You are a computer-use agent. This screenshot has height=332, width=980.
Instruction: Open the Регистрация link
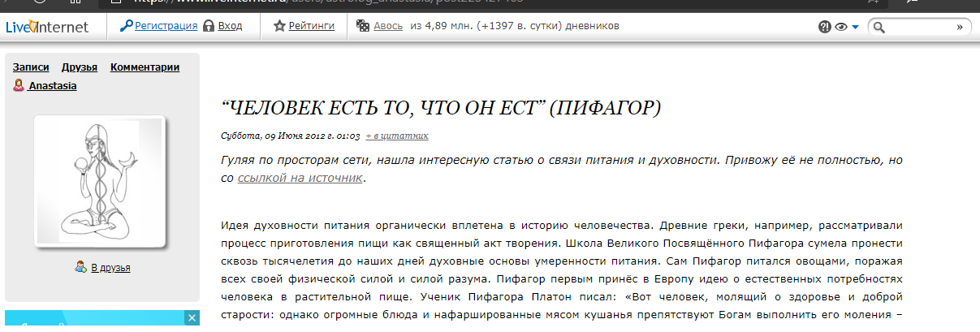click(x=166, y=26)
